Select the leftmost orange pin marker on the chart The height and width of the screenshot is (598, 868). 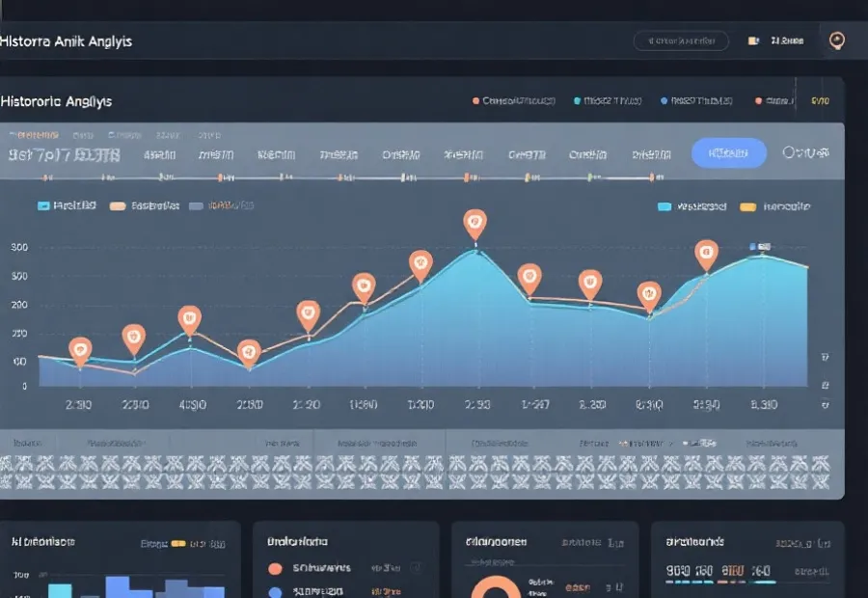point(80,350)
